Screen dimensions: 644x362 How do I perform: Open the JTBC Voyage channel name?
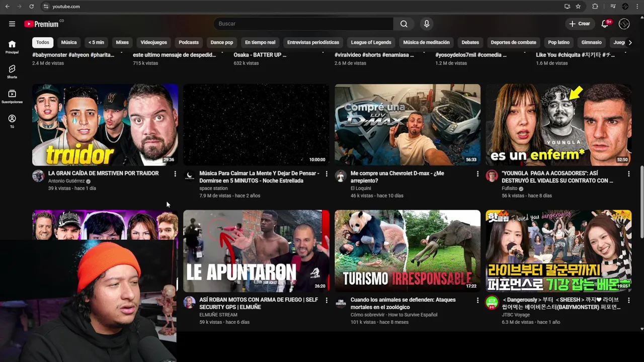click(516, 315)
